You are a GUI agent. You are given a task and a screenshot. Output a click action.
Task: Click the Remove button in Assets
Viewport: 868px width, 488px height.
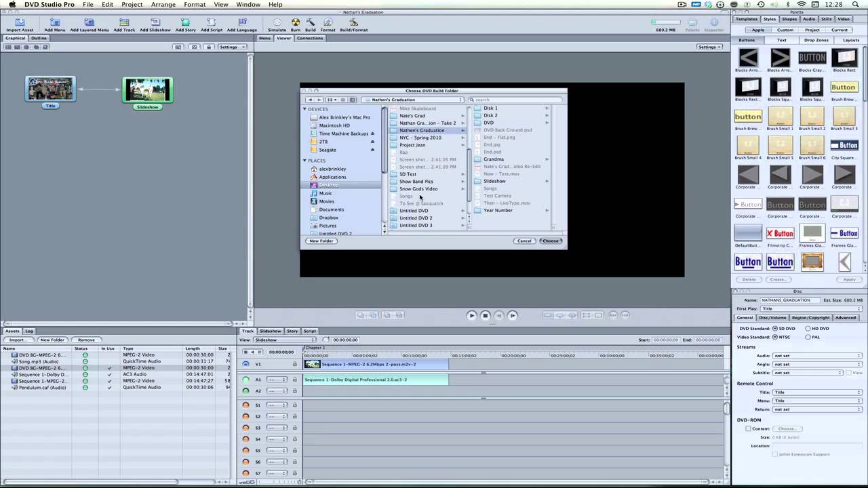[x=86, y=340]
